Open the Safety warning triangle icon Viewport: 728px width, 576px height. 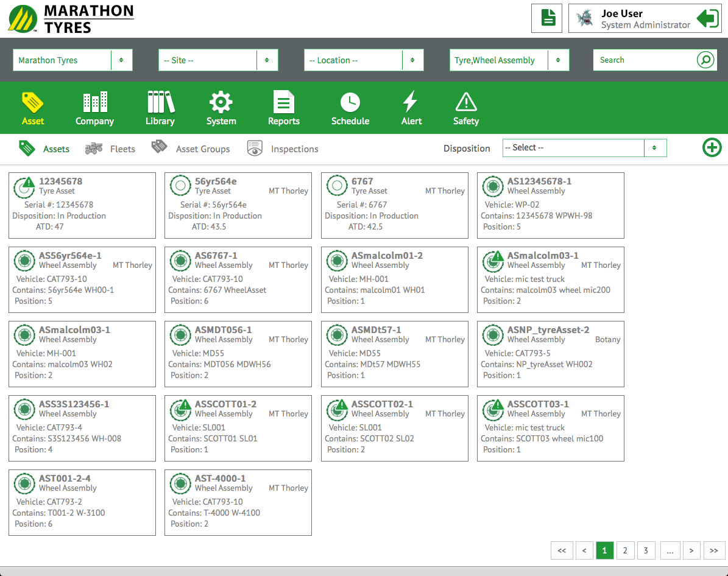click(466, 102)
